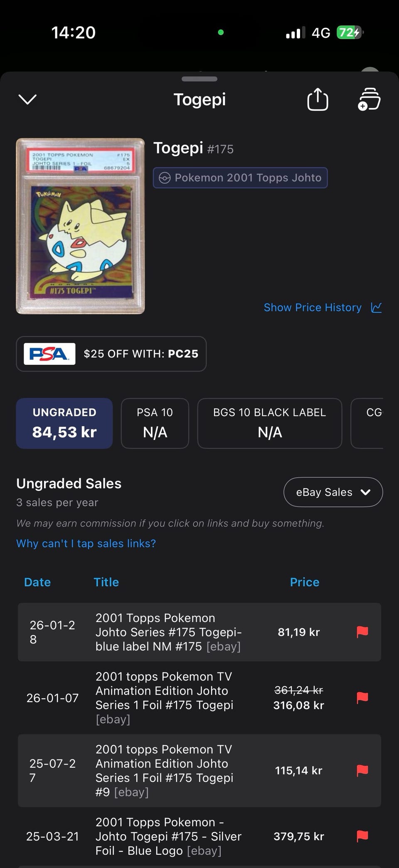
Task: Select the PSA 10 grade tab
Action: click(155, 423)
